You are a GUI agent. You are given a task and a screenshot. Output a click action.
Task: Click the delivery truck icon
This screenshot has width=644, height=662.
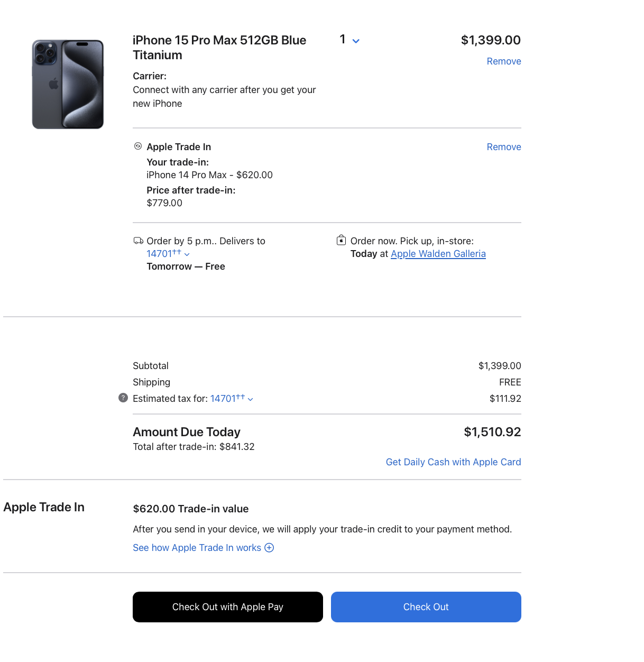coord(138,241)
